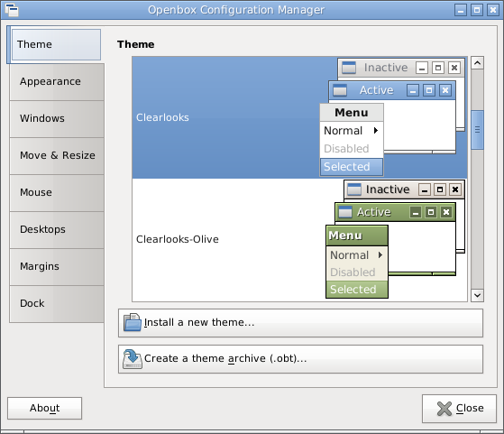Click Install a new theme button
This screenshot has width=504, height=434.
click(x=300, y=323)
